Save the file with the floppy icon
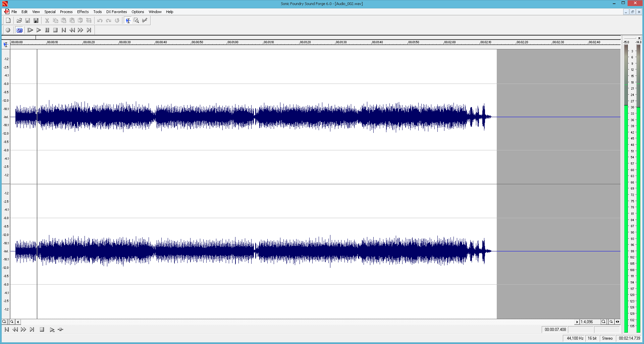Image resolution: width=644 pixels, height=344 pixels. [x=28, y=20]
